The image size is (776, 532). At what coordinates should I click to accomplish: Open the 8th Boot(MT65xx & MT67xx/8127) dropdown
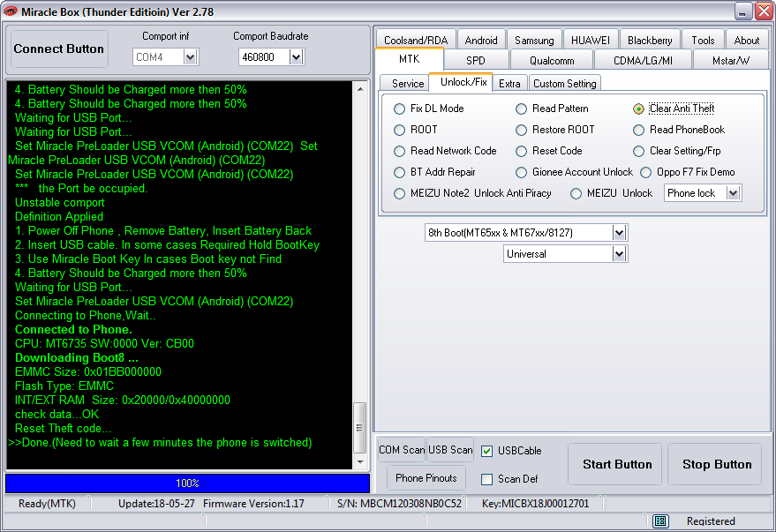tap(619, 233)
